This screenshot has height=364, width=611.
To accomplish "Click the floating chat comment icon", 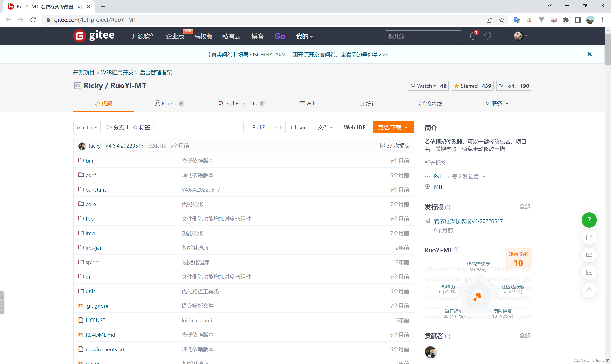I will pyautogui.click(x=589, y=273).
